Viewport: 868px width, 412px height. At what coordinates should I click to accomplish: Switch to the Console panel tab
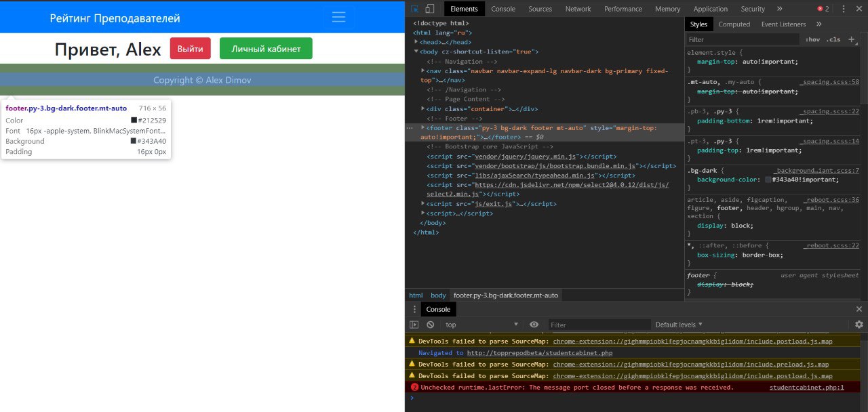tap(503, 9)
